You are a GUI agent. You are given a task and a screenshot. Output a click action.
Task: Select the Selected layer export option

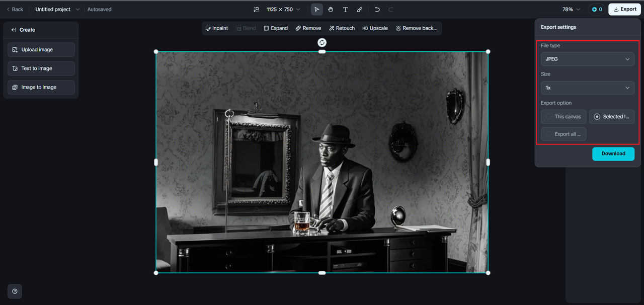click(x=612, y=117)
